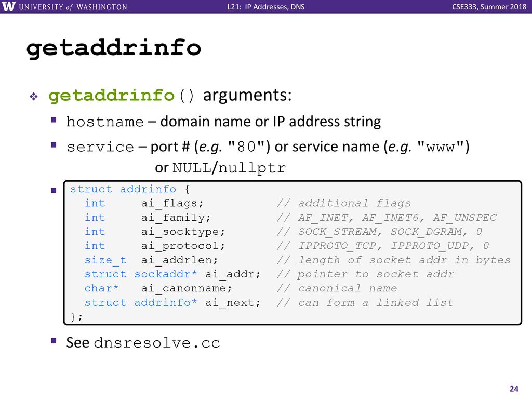532x399 pixels.
Task: Click the University of Washington W logo
Action: (x=8, y=6)
